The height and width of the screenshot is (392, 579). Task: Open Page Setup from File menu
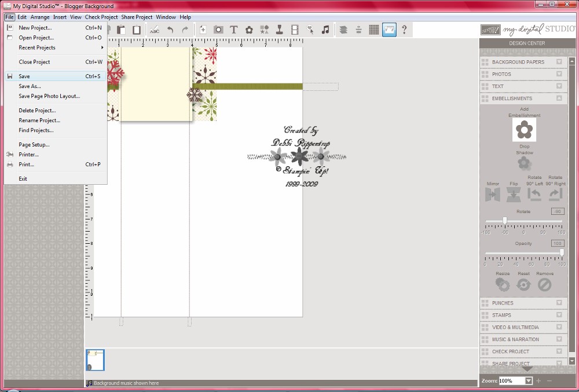[x=56, y=145]
